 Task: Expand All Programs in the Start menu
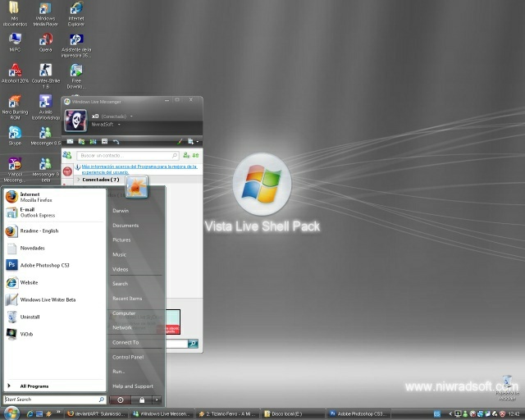55,386
